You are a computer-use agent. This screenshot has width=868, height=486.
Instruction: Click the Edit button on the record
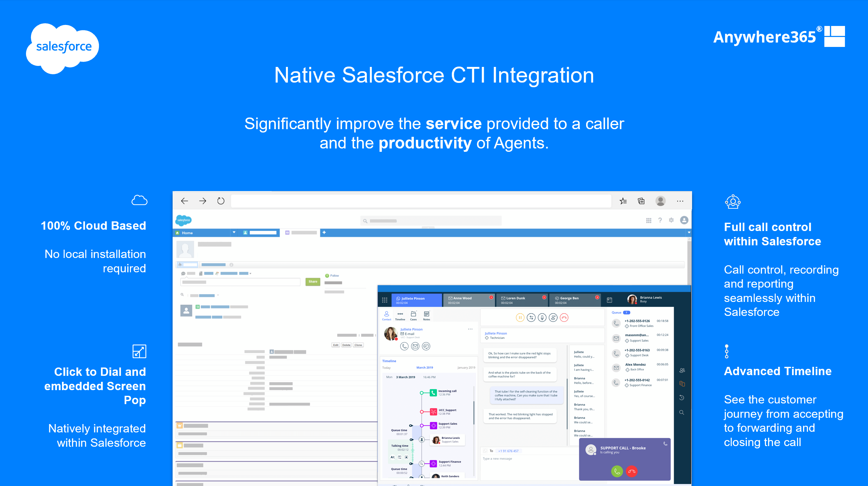point(336,345)
